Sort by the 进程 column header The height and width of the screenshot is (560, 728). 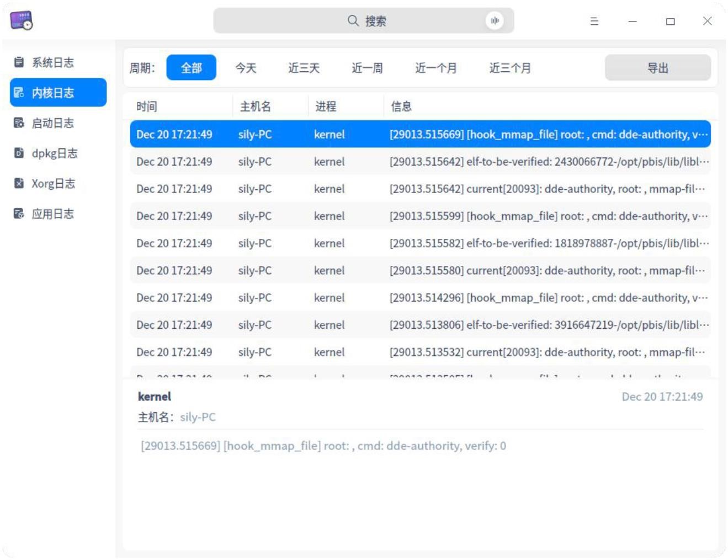tap(346, 106)
